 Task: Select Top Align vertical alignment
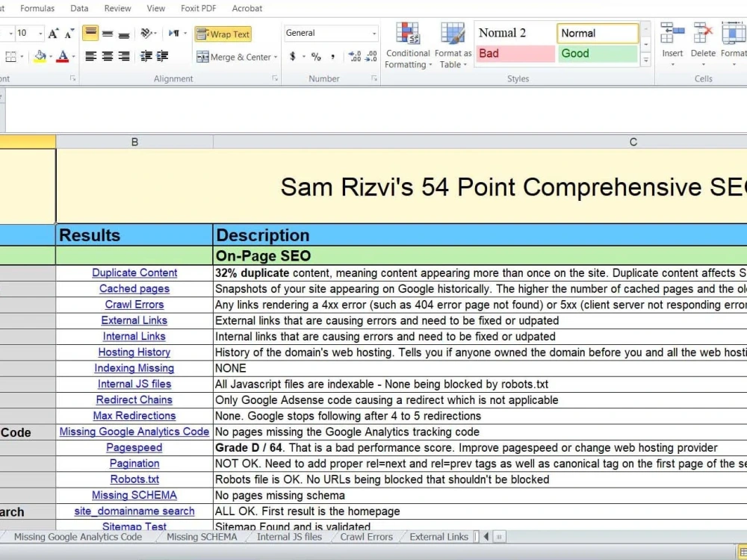[x=90, y=34]
